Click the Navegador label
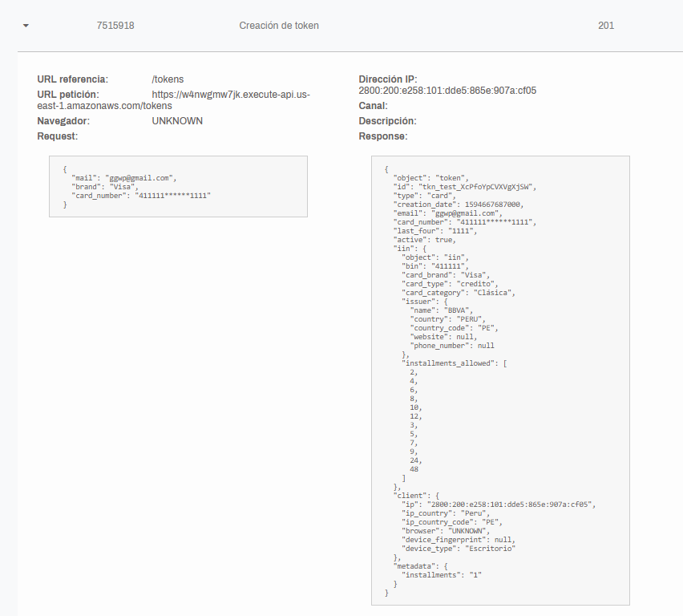 (63, 121)
